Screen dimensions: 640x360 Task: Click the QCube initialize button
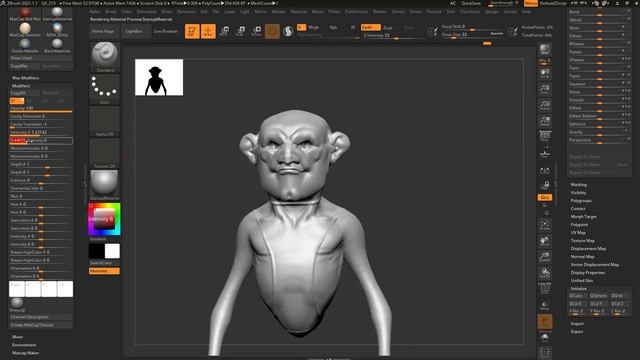[577, 296]
